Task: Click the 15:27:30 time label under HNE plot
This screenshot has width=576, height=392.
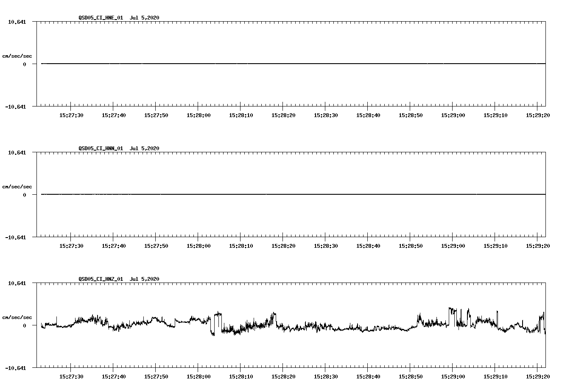Action: [x=71, y=115]
